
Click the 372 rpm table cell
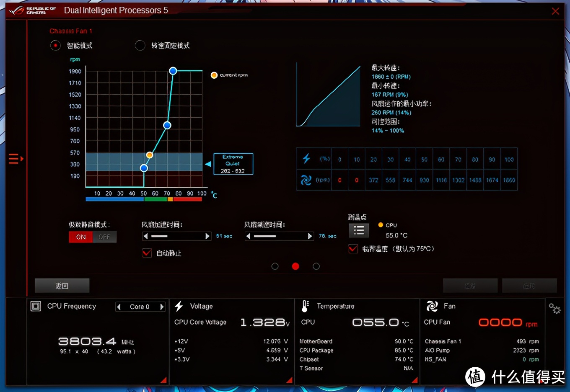373,180
